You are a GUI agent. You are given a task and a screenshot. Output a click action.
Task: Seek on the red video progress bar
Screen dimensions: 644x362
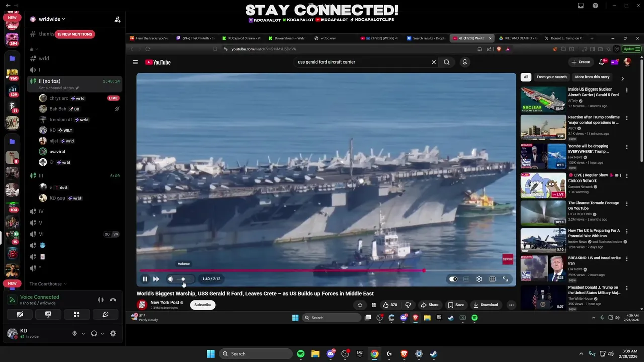(282, 270)
